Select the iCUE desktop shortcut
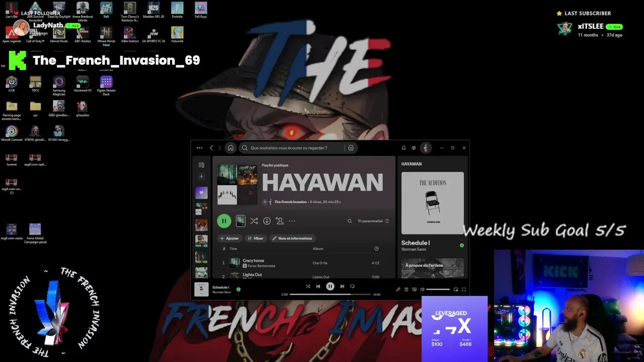 coord(12,84)
